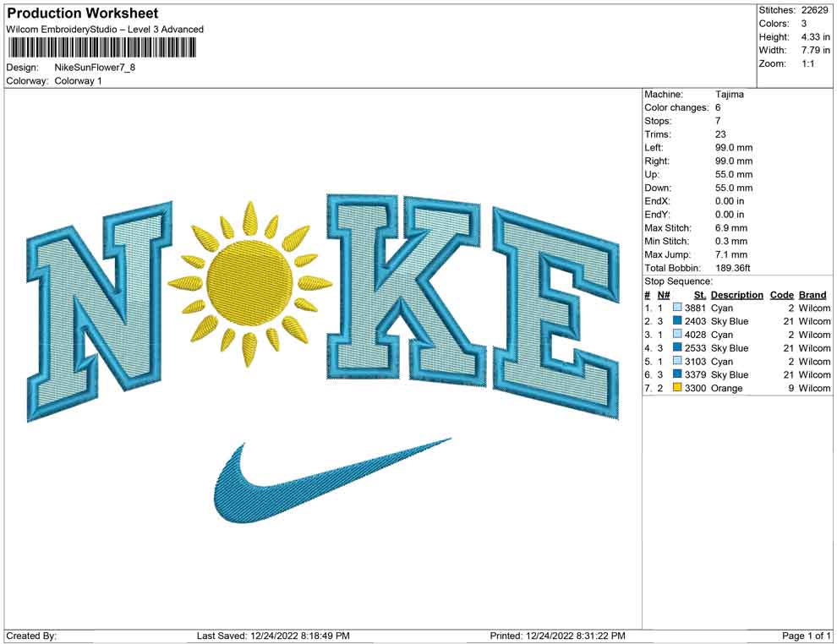Click the Page 1 of 1 label
The width and height of the screenshot is (837, 644).
coord(806,636)
